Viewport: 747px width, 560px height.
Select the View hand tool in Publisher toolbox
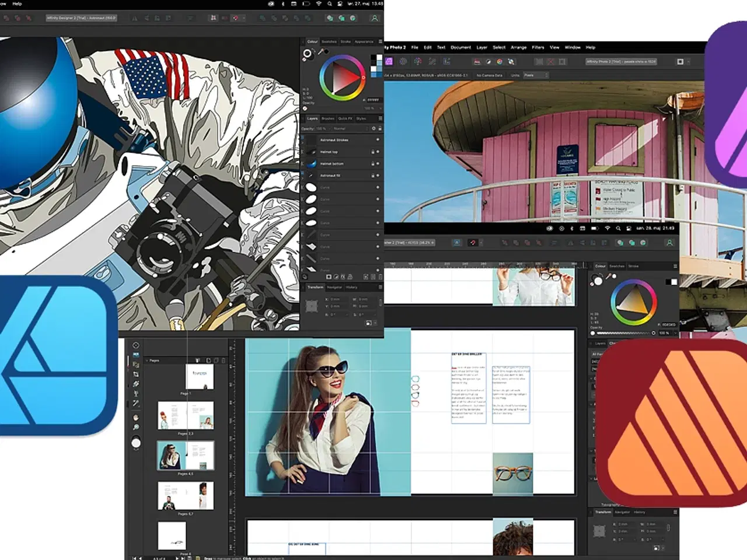click(x=136, y=417)
